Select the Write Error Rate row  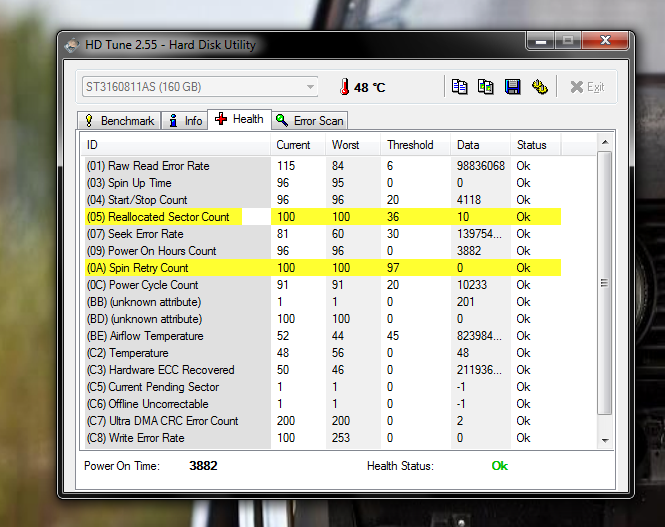coord(321,438)
